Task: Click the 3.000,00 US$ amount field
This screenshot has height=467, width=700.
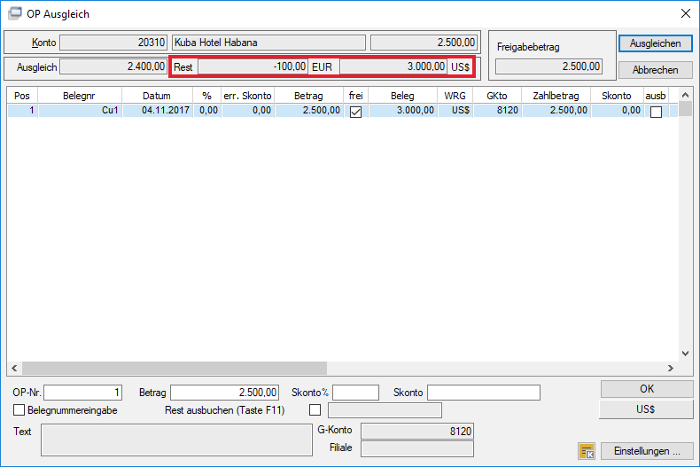Action: click(x=393, y=67)
